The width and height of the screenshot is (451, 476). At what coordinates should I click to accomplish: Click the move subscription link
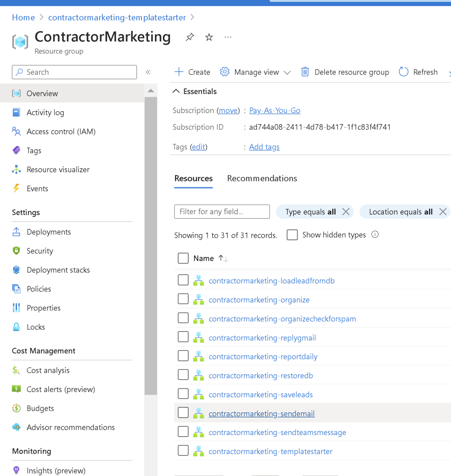tap(229, 110)
